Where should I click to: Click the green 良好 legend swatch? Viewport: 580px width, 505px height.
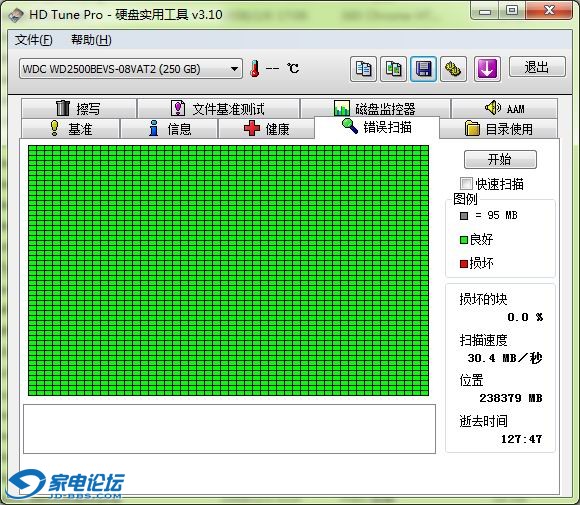(464, 240)
